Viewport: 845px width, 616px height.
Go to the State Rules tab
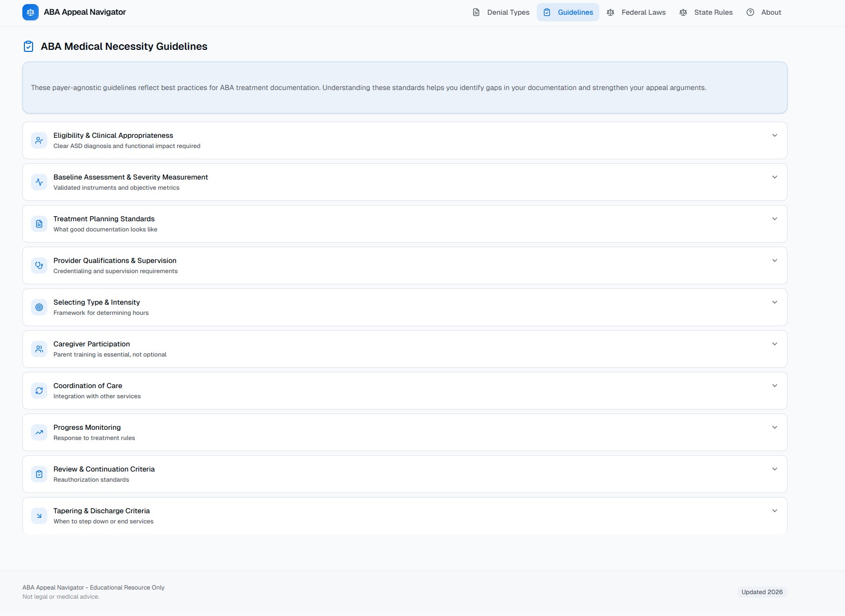point(706,12)
